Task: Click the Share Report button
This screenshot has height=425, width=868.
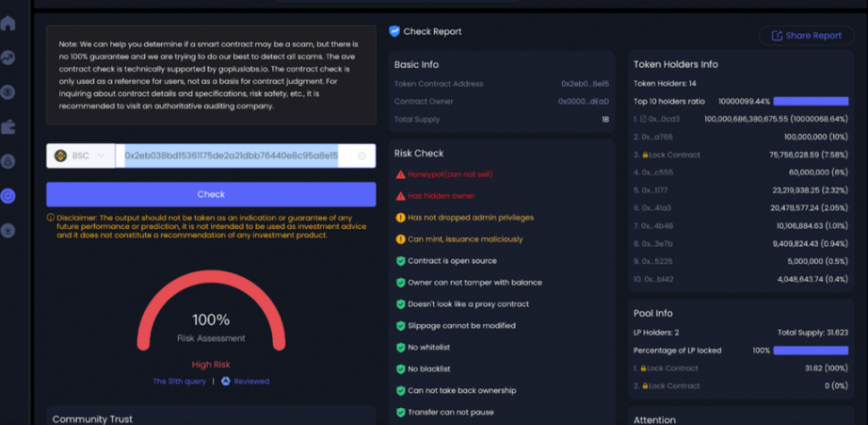Action: (x=806, y=36)
